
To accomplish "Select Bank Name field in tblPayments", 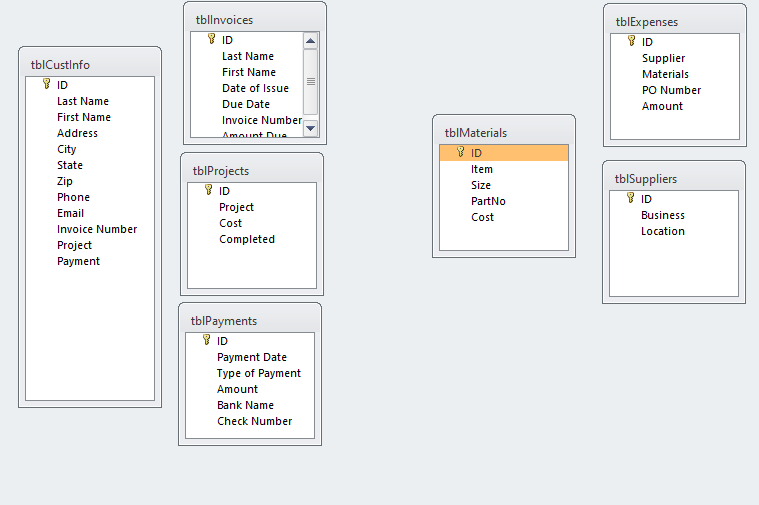I will pyautogui.click(x=250, y=405).
